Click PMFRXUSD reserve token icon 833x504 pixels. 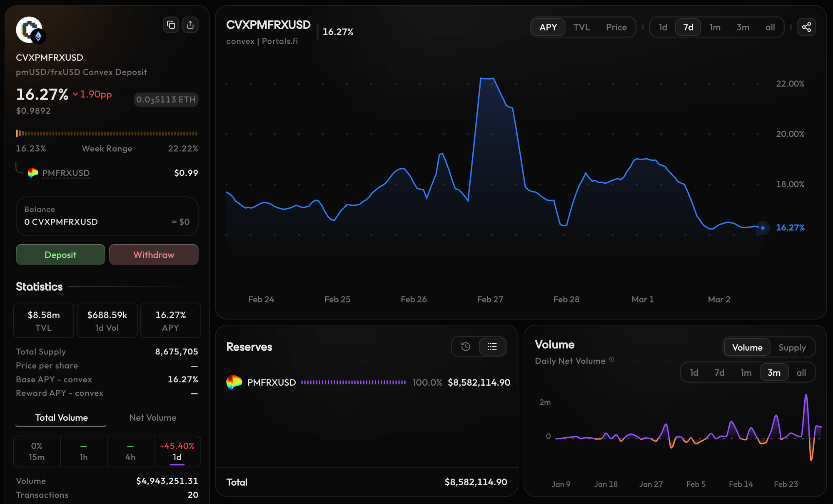point(234,382)
